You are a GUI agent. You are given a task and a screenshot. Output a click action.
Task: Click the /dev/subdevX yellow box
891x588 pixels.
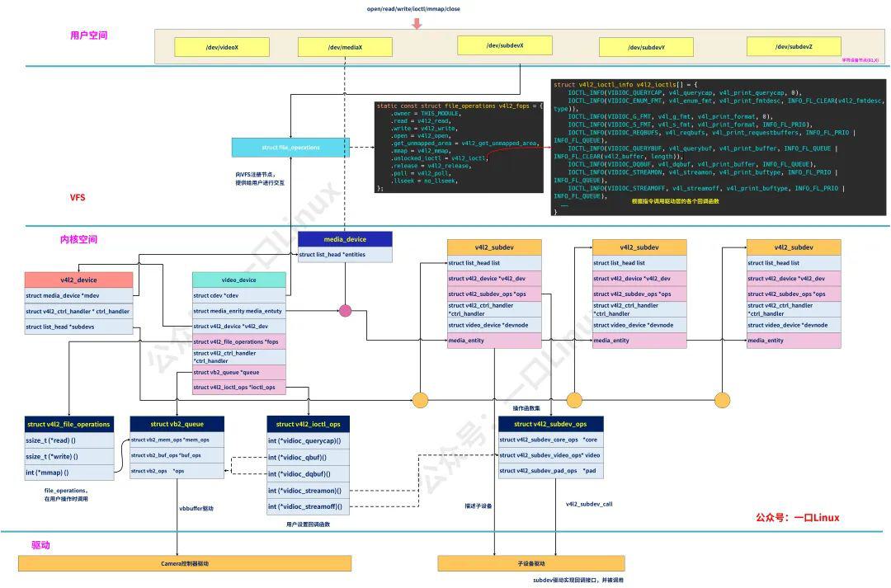[x=505, y=45]
